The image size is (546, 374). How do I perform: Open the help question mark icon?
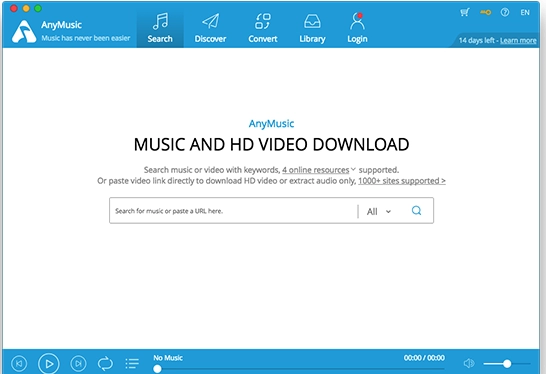coord(505,13)
